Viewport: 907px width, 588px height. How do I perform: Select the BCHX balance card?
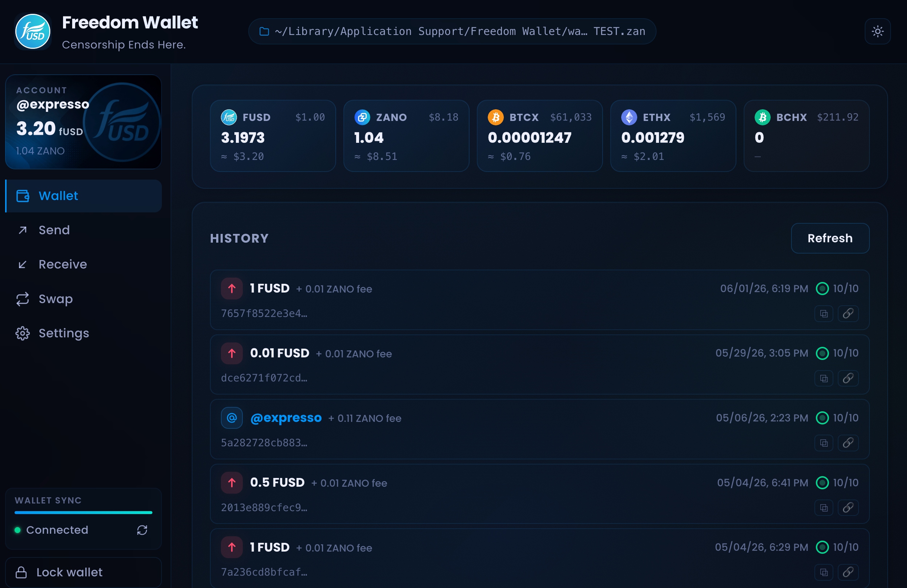pos(806,136)
